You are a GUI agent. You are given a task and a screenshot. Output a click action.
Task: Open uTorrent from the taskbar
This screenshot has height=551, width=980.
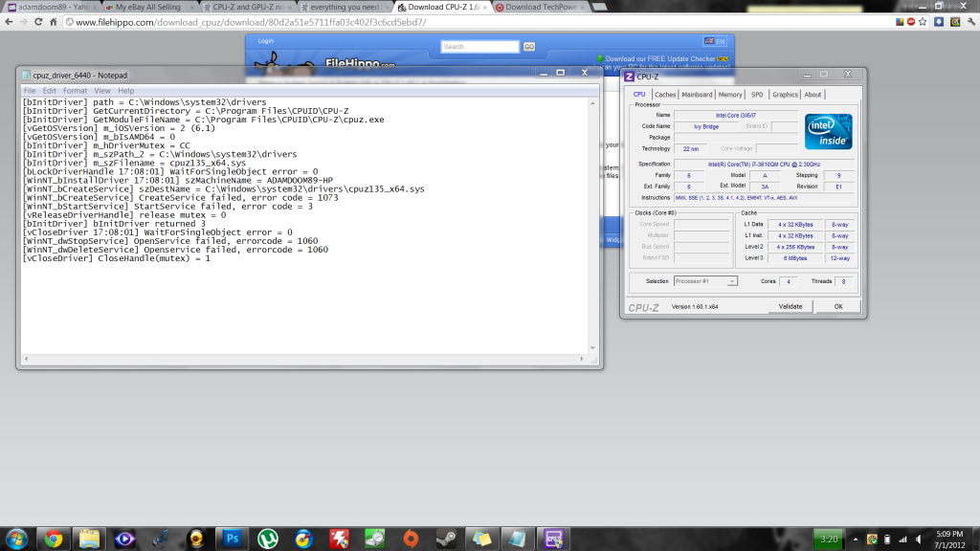point(268,539)
